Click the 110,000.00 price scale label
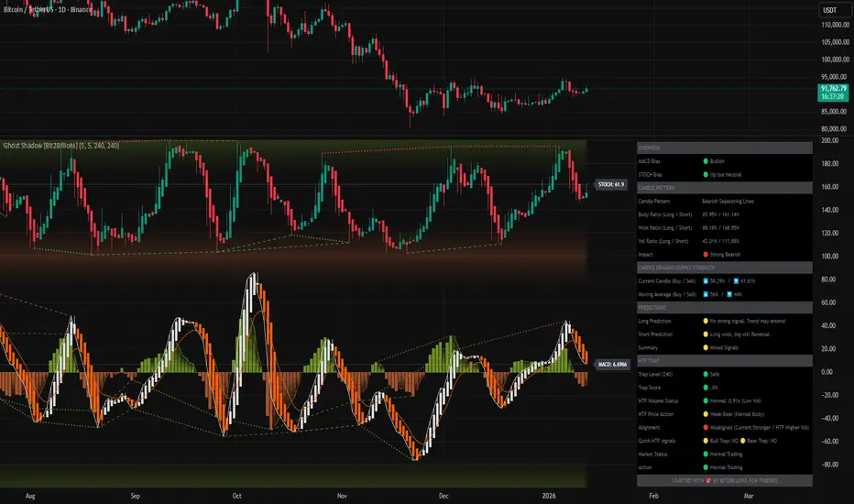 click(x=836, y=25)
